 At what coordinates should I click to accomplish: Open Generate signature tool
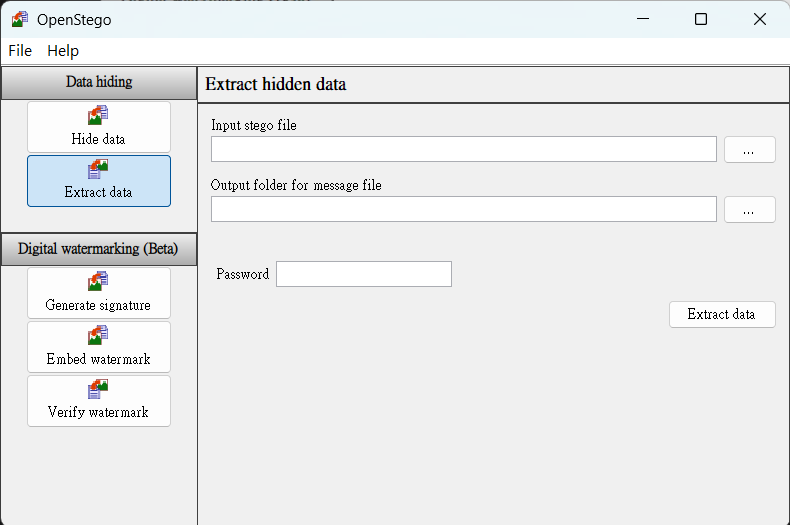tap(99, 293)
